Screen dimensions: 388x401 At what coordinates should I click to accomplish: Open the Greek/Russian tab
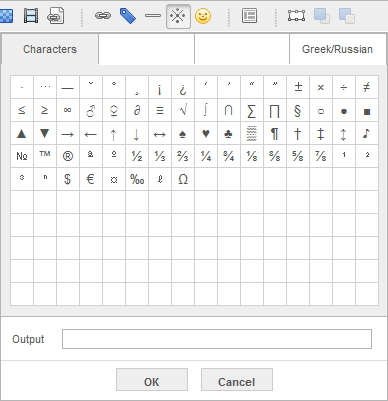pos(337,49)
